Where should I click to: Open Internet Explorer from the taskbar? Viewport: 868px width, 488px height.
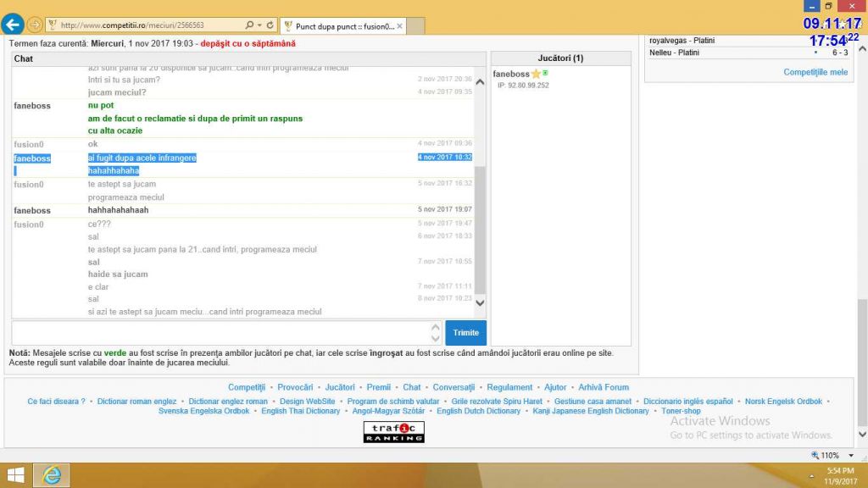click(x=53, y=475)
